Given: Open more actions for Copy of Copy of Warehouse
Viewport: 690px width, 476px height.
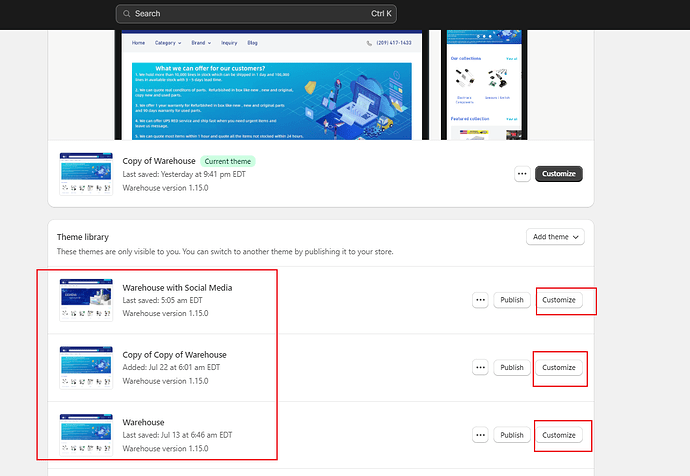Looking at the screenshot, I should coord(480,367).
